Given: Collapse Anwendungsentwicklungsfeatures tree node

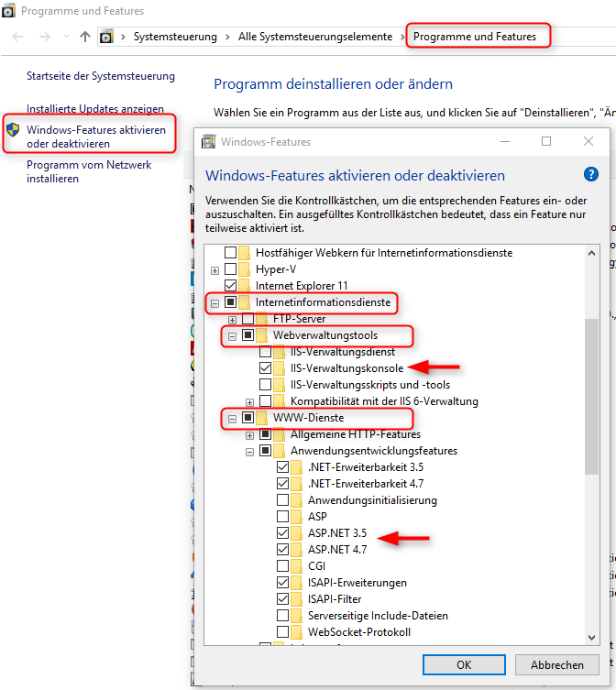Looking at the screenshot, I should click(249, 452).
